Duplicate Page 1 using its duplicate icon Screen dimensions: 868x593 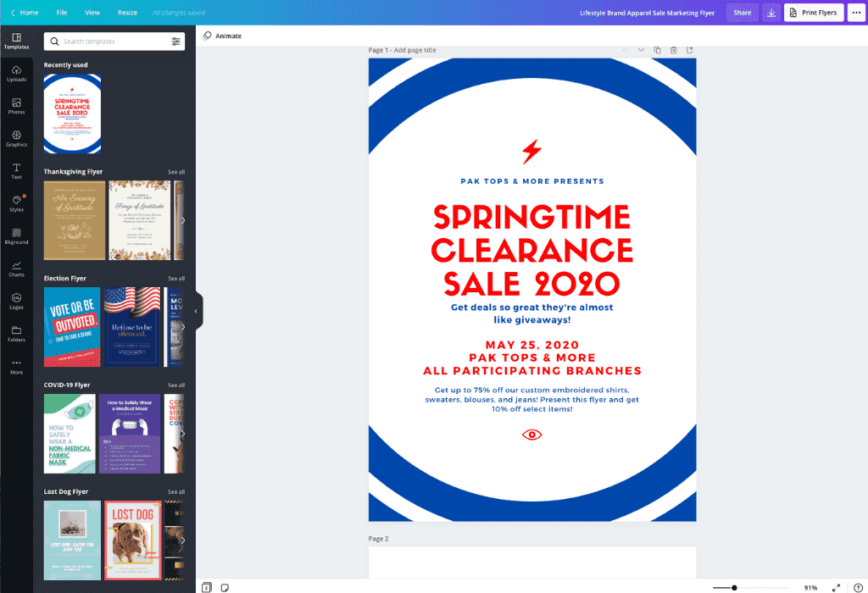(657, 50)
